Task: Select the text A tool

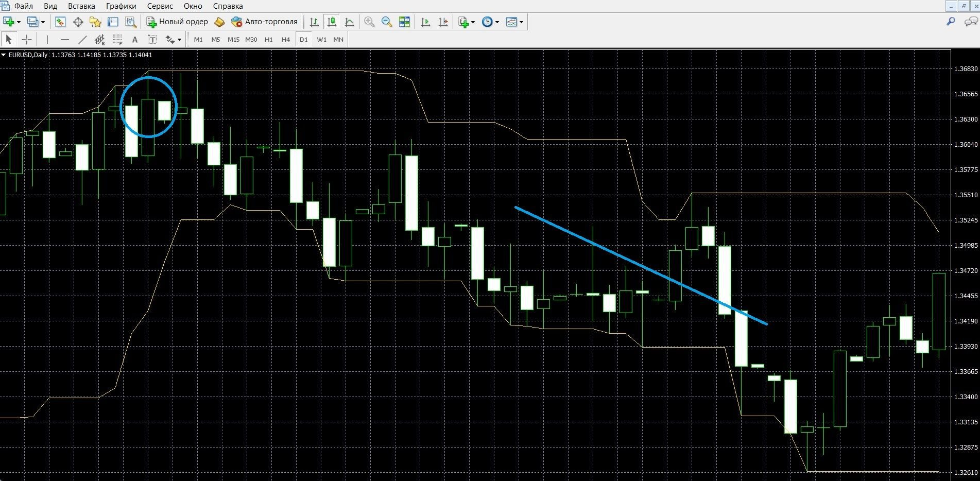Action: [x=135, y=40]
